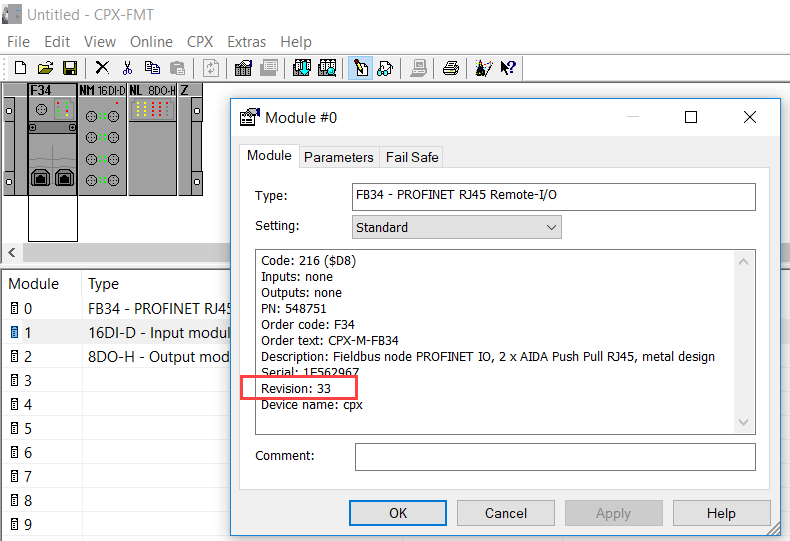Print using the printer icon

(450, 68)
